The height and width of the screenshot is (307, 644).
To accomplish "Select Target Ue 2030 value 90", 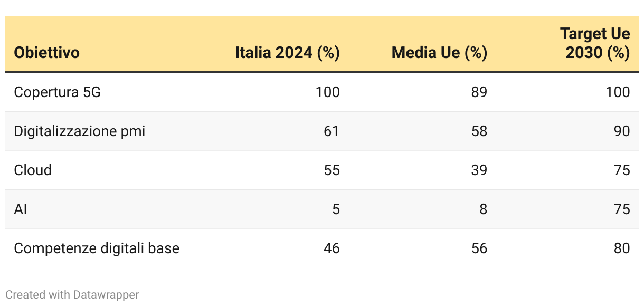I will 622,131.
